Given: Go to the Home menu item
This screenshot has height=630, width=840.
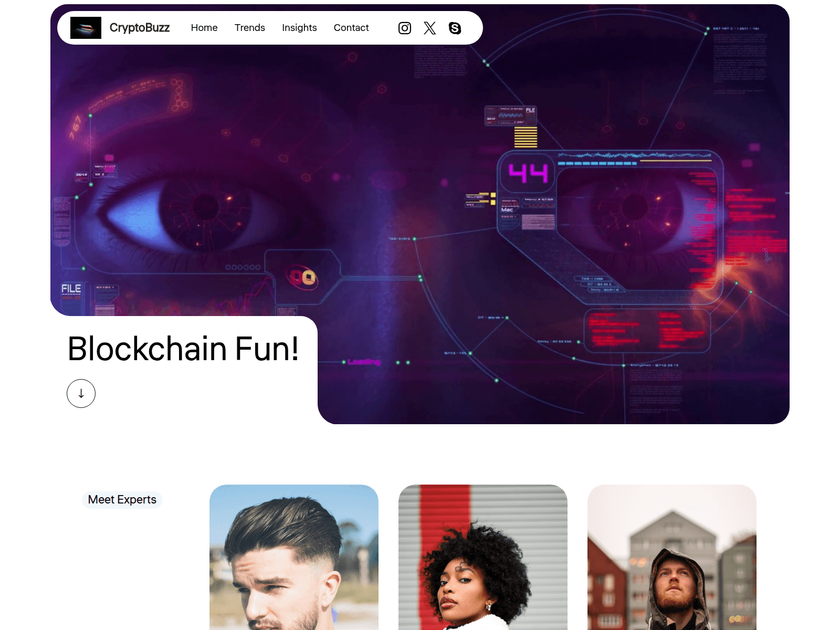Looking at the screenshot, I should (x=204, y=28).
